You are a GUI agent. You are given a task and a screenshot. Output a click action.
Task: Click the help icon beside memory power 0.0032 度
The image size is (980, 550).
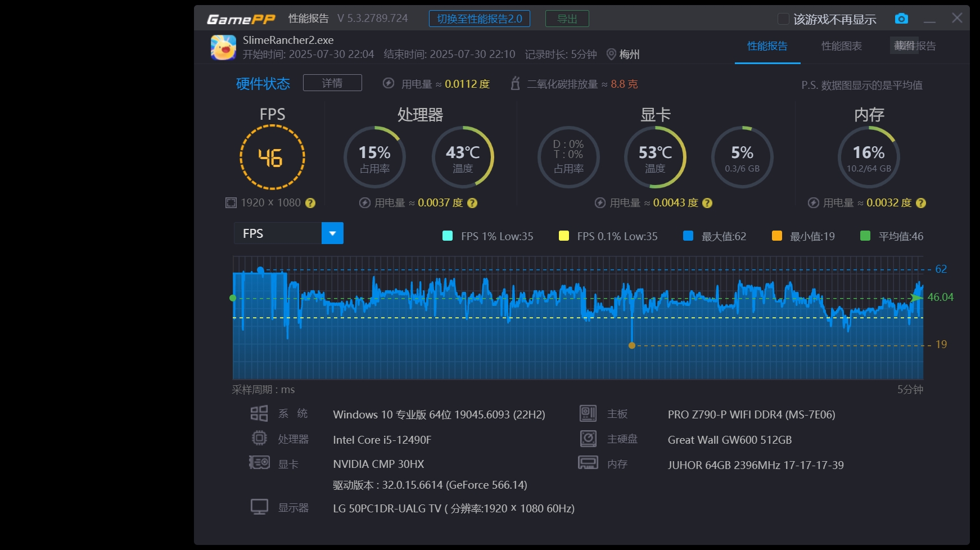pyautogui.click(x=921, y=203)
